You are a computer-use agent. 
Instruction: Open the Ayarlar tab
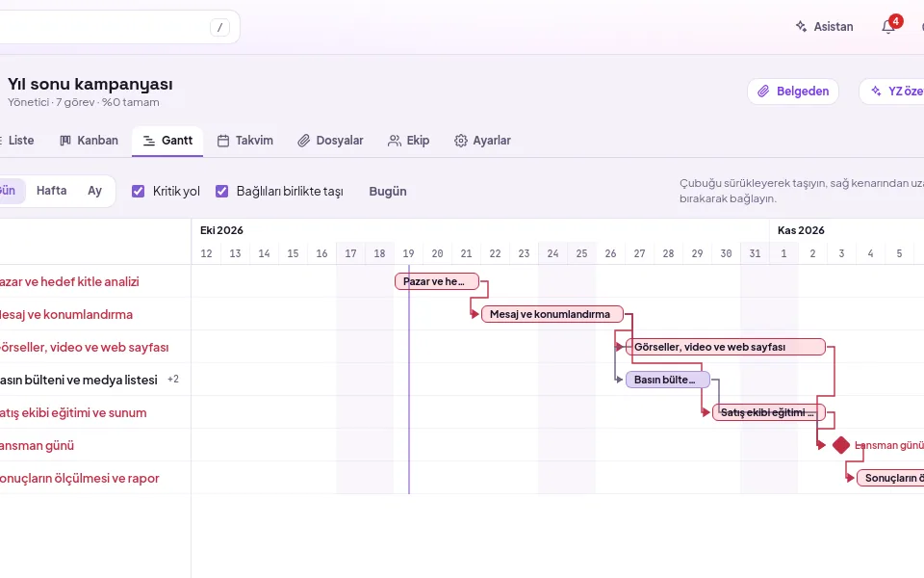click(x=482, y=141)
